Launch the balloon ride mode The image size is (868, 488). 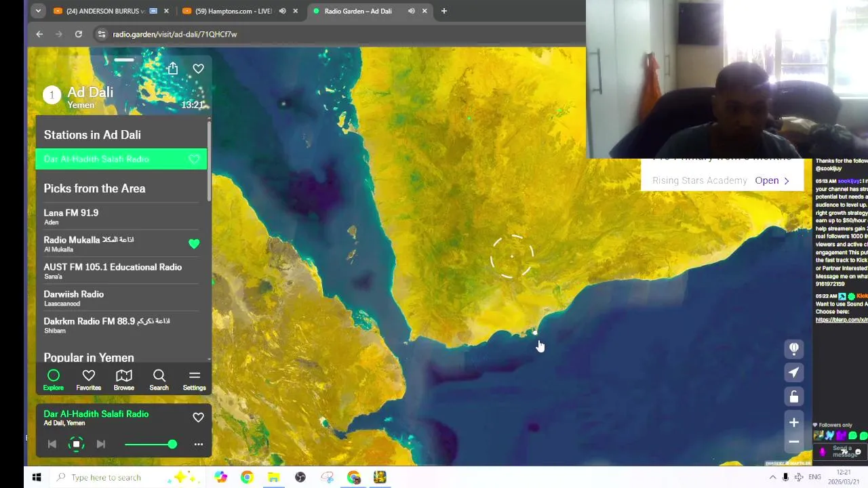[794, 348]
